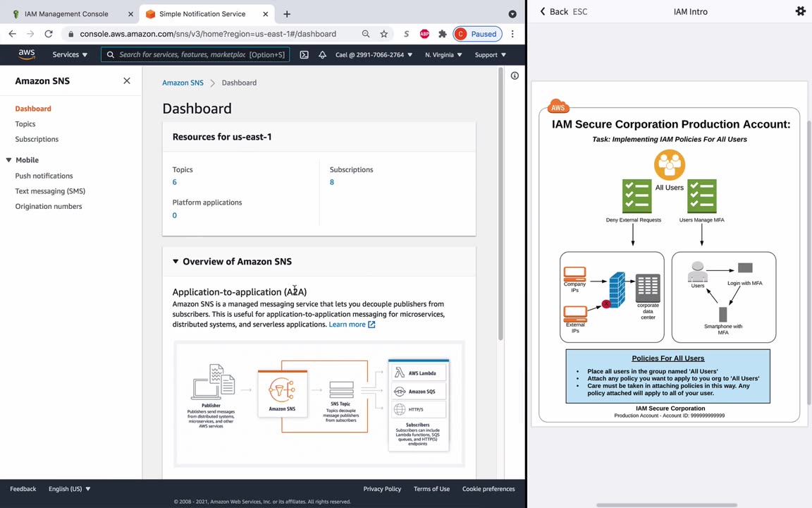This screenshot has height=508, width=812.
Task: Click the browser address bar URL
Action: pyautogui.click(x=208, y=34)
